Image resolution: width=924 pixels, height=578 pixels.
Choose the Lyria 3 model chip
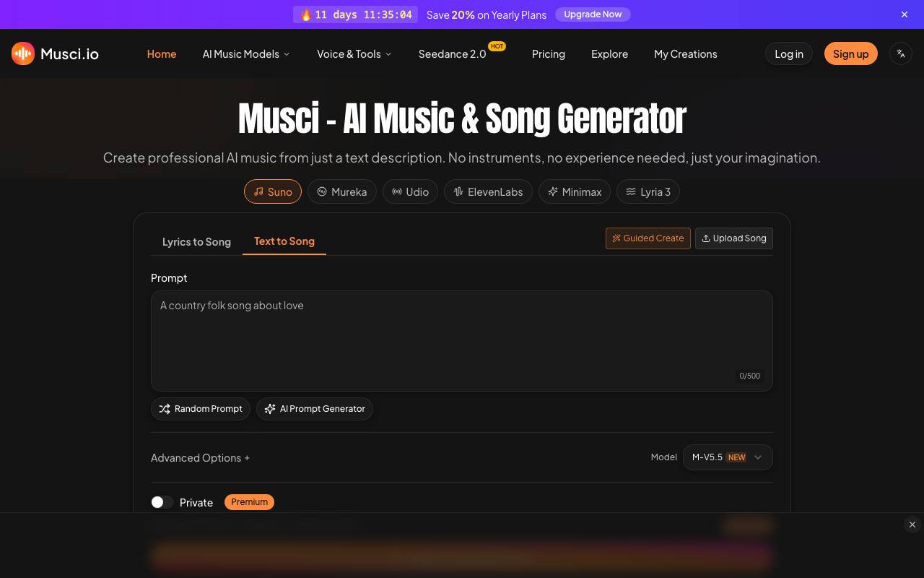(648, 191)
